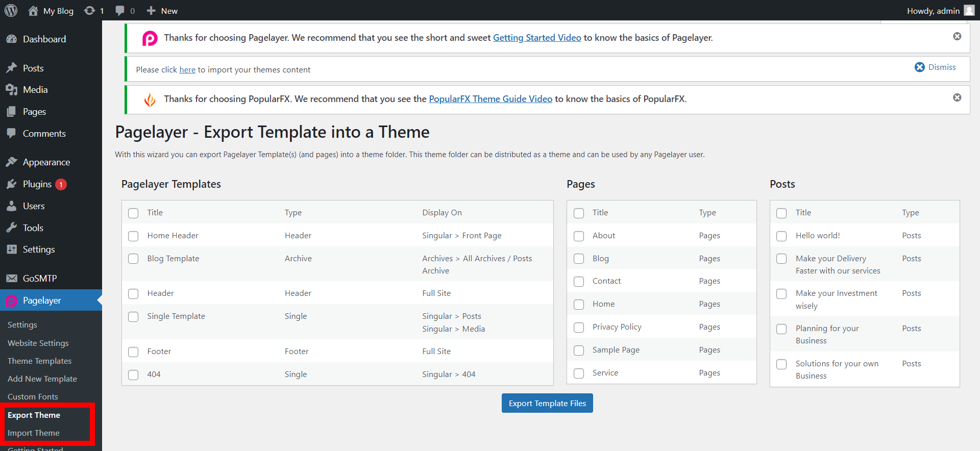
Task: Open the updates icon in admin bar
Action: [x=90, y=11]
